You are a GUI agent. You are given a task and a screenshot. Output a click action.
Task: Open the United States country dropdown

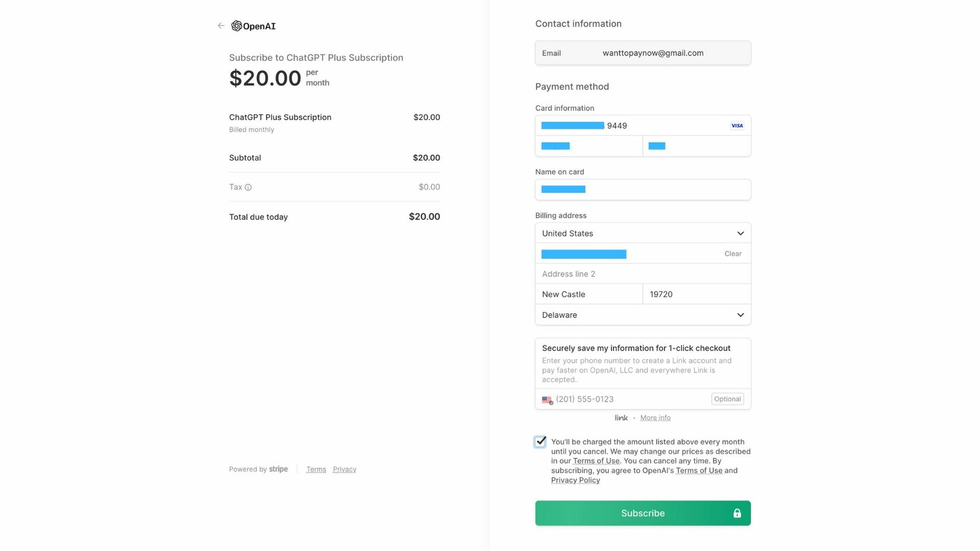click(643, 233)
